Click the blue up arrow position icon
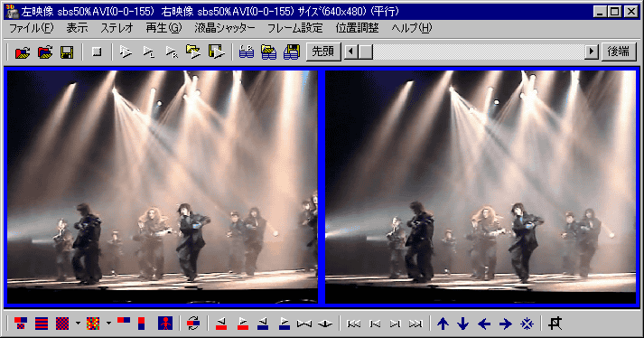The image size is (644, 338). [443, 324]
